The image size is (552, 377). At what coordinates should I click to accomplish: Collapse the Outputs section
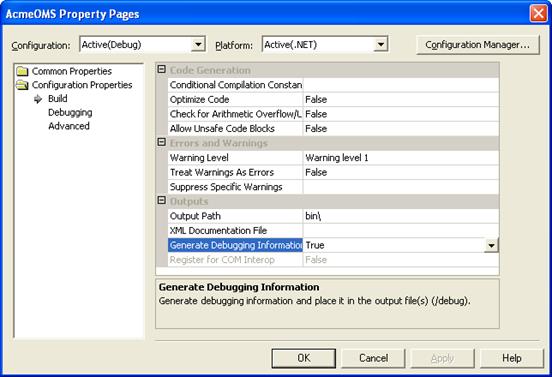[162, 201]
